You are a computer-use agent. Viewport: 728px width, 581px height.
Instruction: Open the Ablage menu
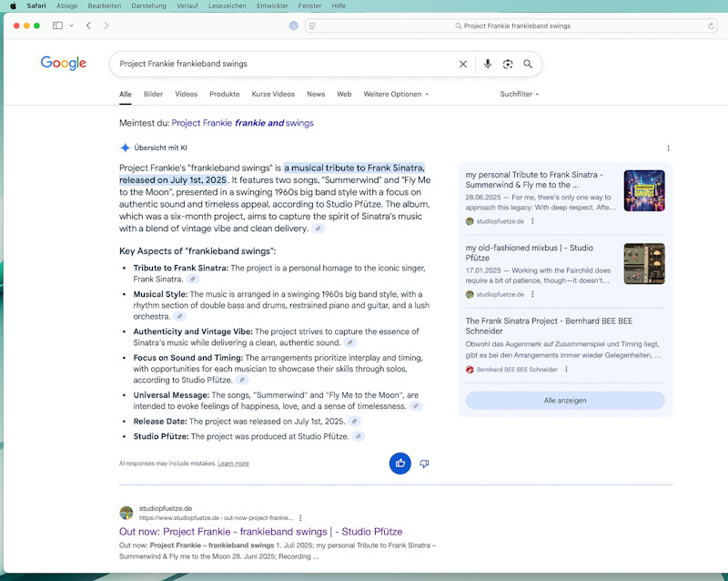[x=66, y=5]
